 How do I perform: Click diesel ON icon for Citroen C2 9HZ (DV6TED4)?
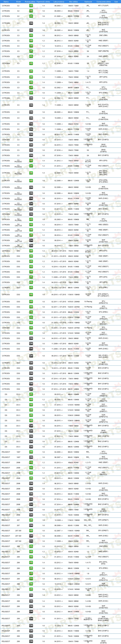[31, 30]
